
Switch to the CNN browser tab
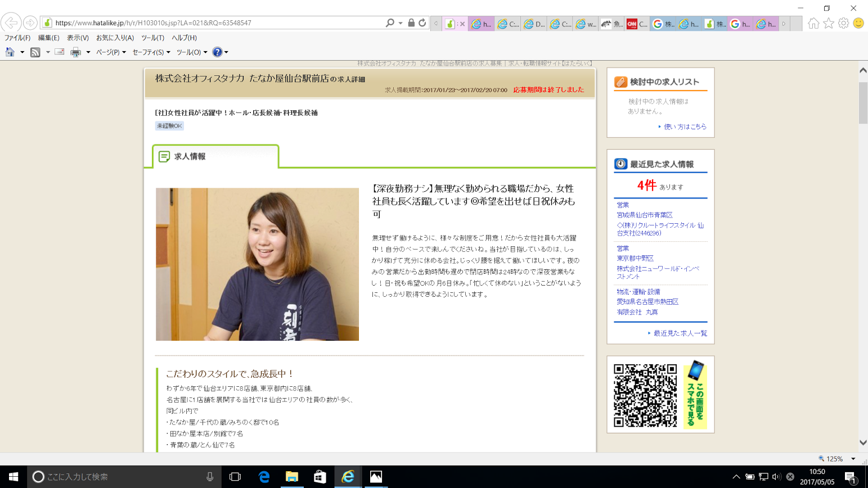pos(637,24)
